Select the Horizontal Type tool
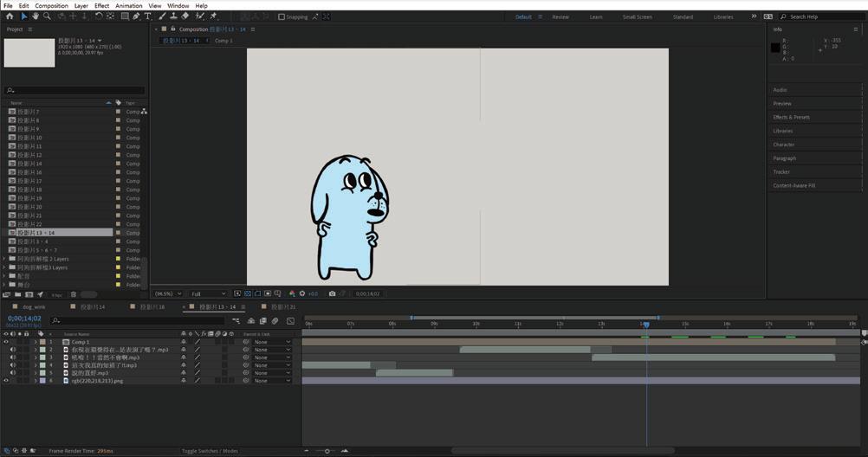This screenshot has height=457, width=868. (148, 16)
